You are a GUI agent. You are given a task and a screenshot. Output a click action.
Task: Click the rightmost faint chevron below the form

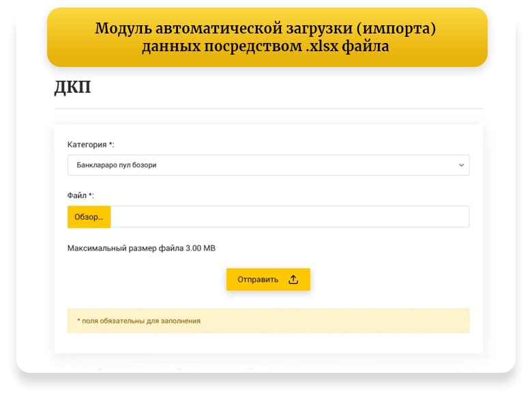point(250,369)
